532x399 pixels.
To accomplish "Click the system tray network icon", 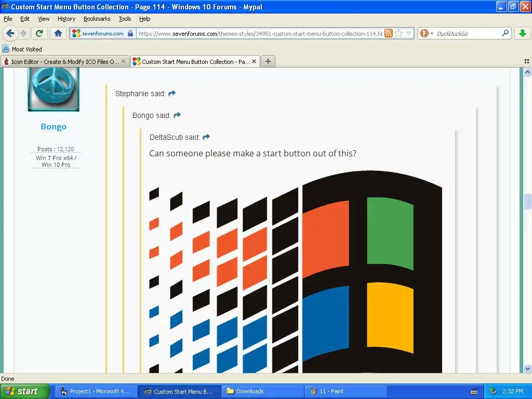I will 494,391.
